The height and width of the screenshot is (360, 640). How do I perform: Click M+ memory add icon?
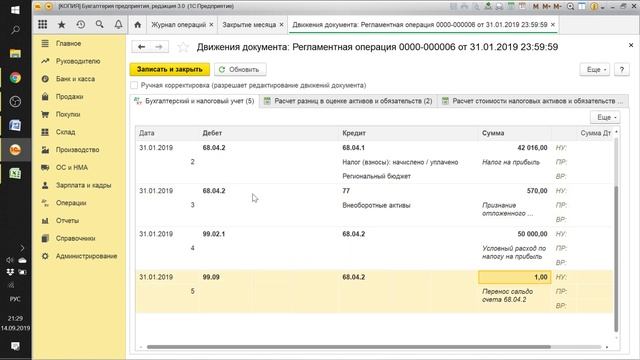pyautogui.click(x=547, y=6)
